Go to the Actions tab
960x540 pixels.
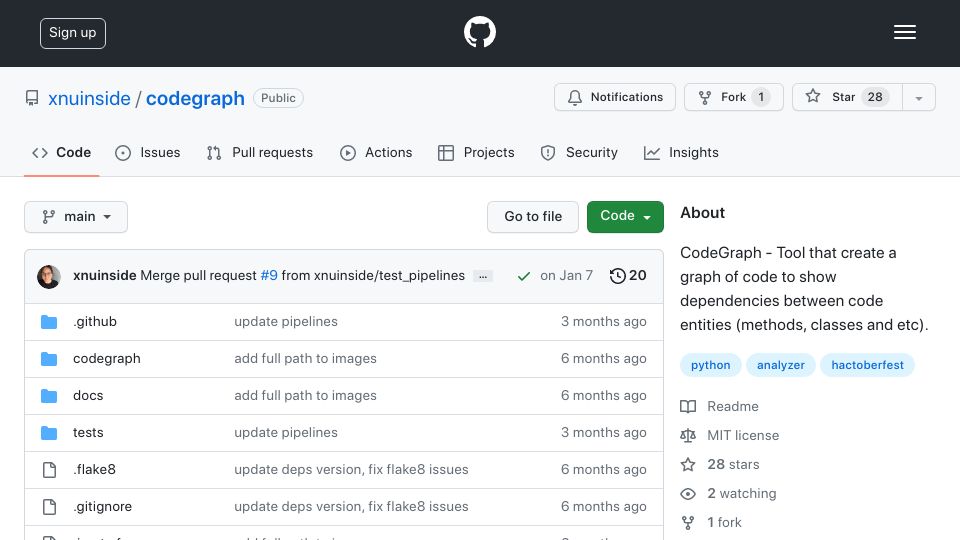coord(376,152)
